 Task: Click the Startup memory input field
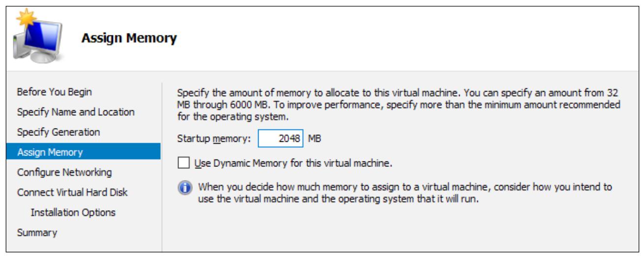pos(281,139)
